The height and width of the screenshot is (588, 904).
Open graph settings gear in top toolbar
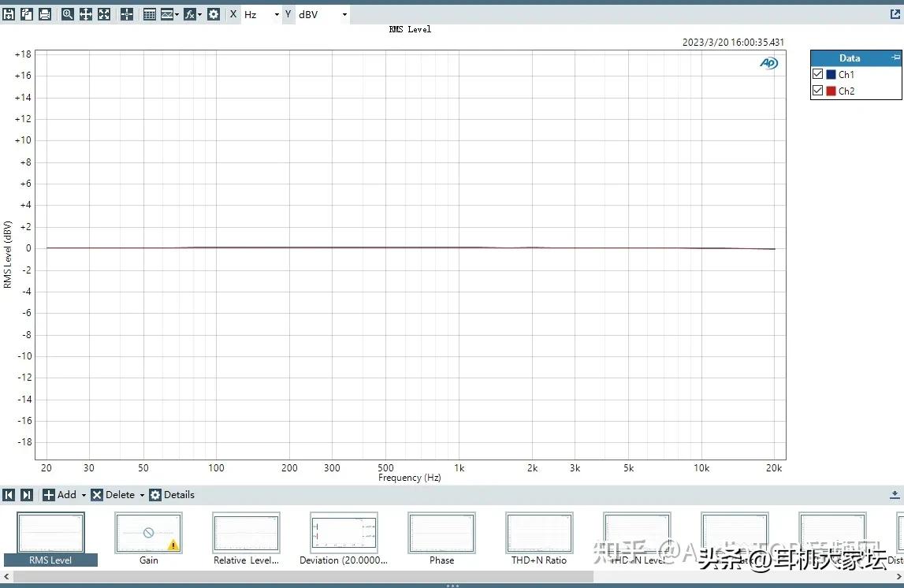click(x=214, y=14)
